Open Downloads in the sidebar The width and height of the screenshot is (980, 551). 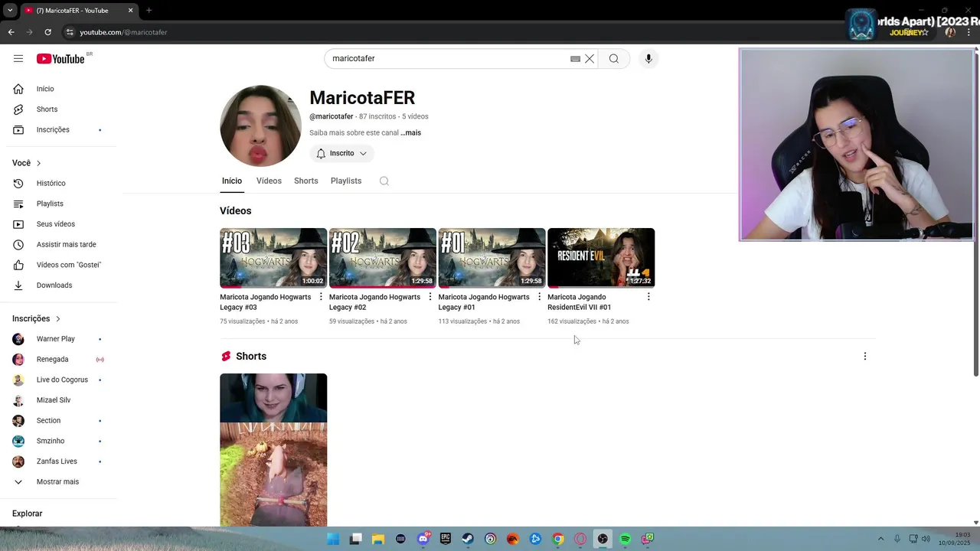tap(58, 285)
